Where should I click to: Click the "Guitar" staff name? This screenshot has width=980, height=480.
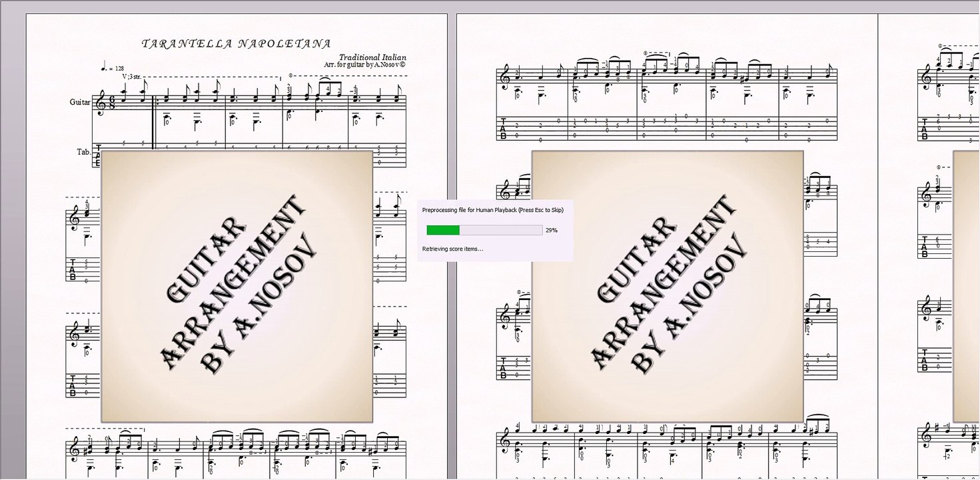pos(80,102)
